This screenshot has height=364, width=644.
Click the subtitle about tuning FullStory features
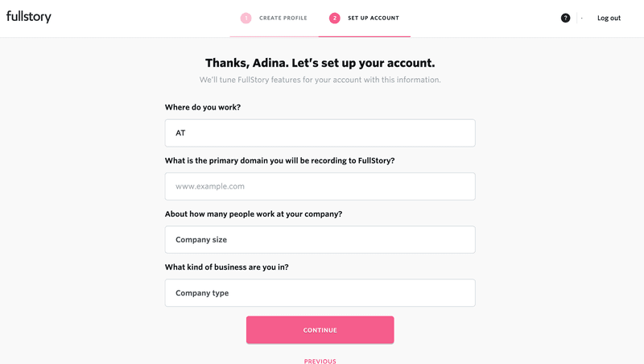(320, 80)
